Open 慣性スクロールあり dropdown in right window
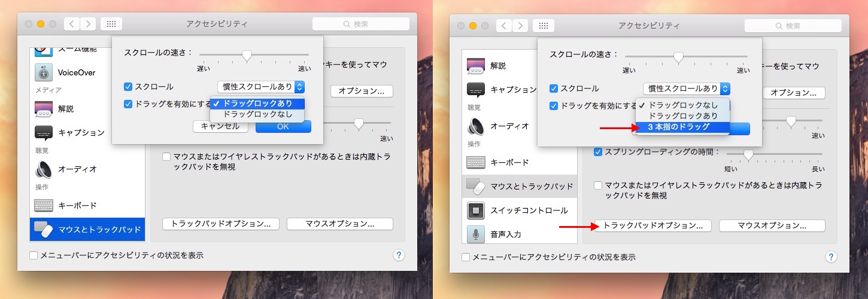Viewport: 868px width, 299px height. [687, 89]
